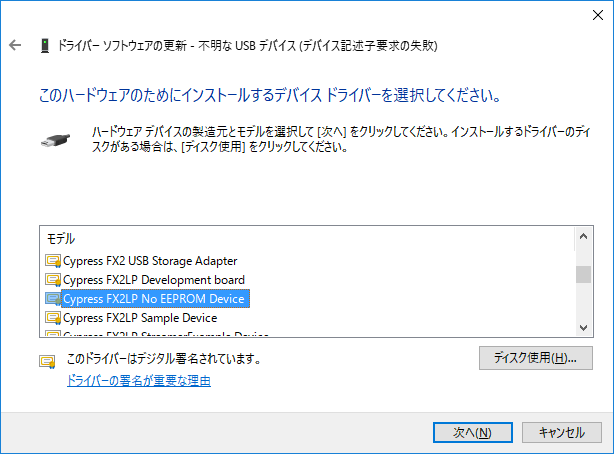Viewport: 614px width, 454px height.
Task: Click the Cypress FX2LP Development board certificate icon
Action: [53, 280]
